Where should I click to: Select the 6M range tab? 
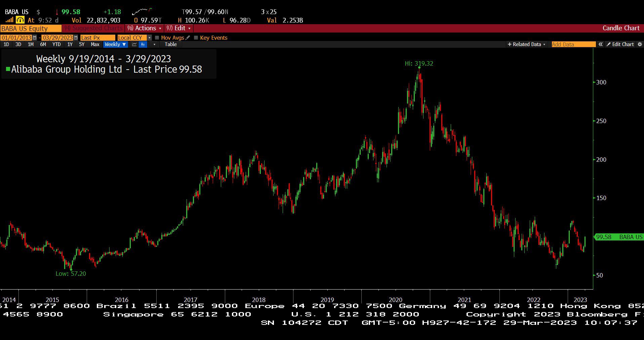coord(43,44)
